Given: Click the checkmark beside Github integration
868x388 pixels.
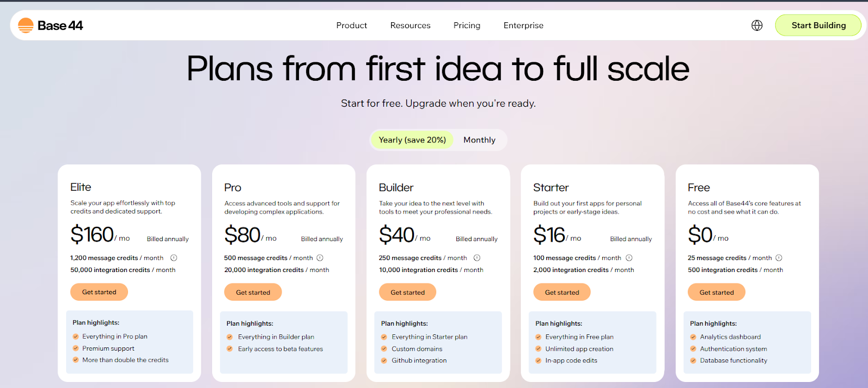Looking at the screenshot, I should click(x=384, y=360).
